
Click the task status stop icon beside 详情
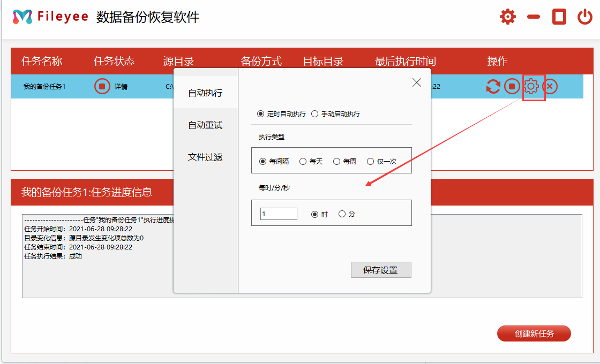click(102, 86)
